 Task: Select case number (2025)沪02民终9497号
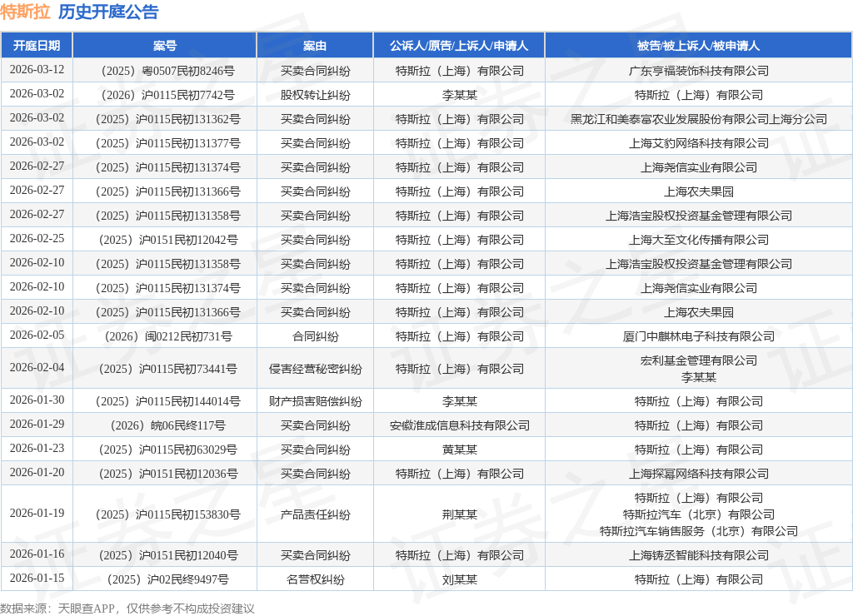[167, 579]
